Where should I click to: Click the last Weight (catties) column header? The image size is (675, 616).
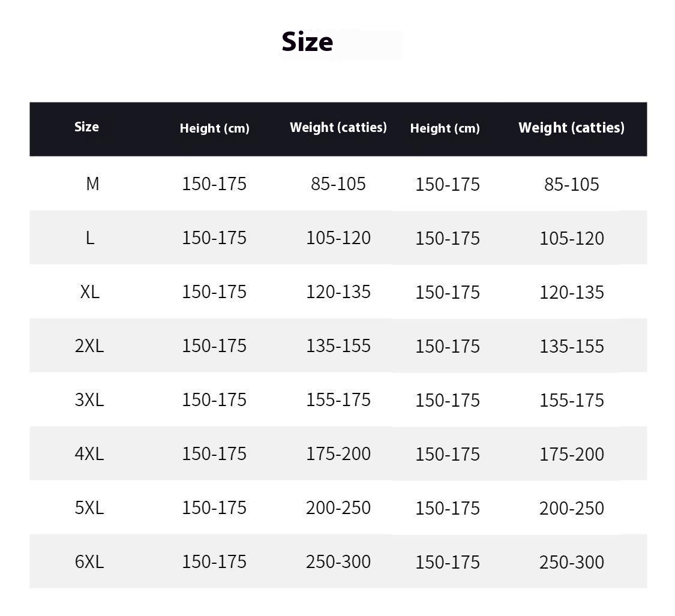tap(571, 127)
